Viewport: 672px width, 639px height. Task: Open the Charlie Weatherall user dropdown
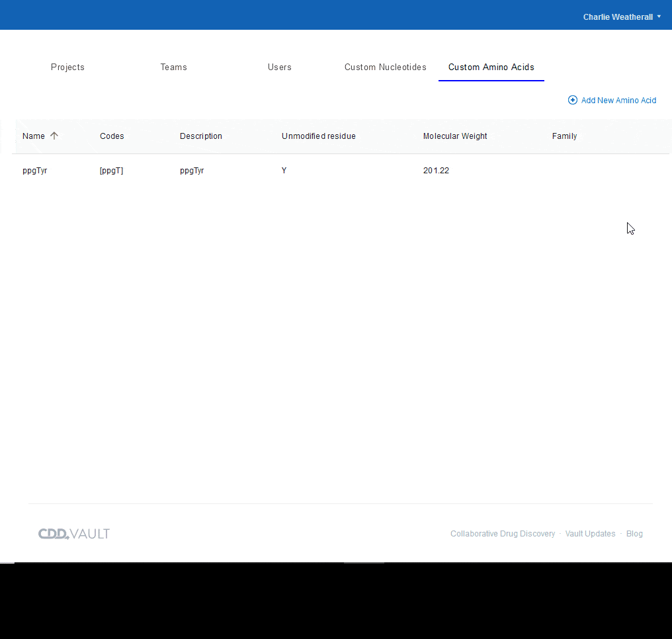pyautogui.click(x=622, y=17)
